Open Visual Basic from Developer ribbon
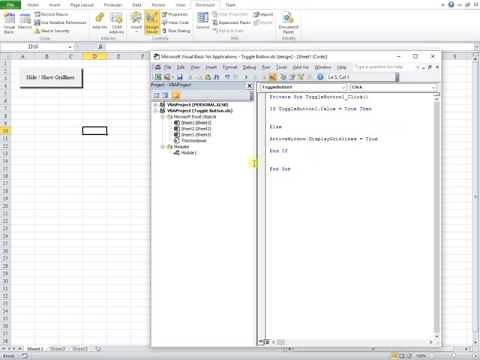480x360 pixels. click(x=9, y=23)
